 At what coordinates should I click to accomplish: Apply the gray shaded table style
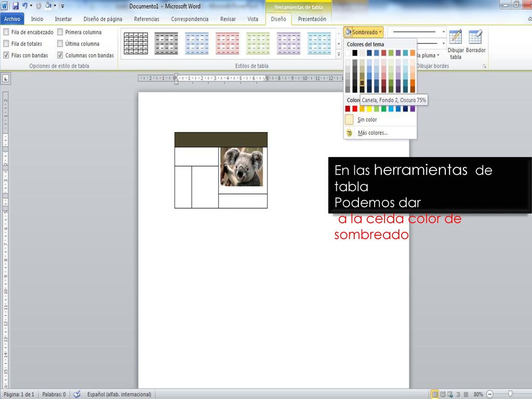pos(166,44)
